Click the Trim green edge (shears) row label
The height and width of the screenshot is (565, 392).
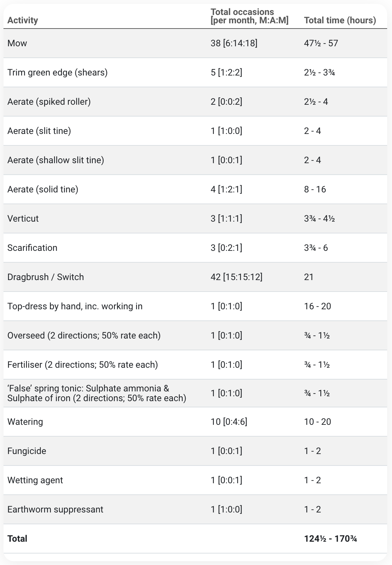point(57,72)
